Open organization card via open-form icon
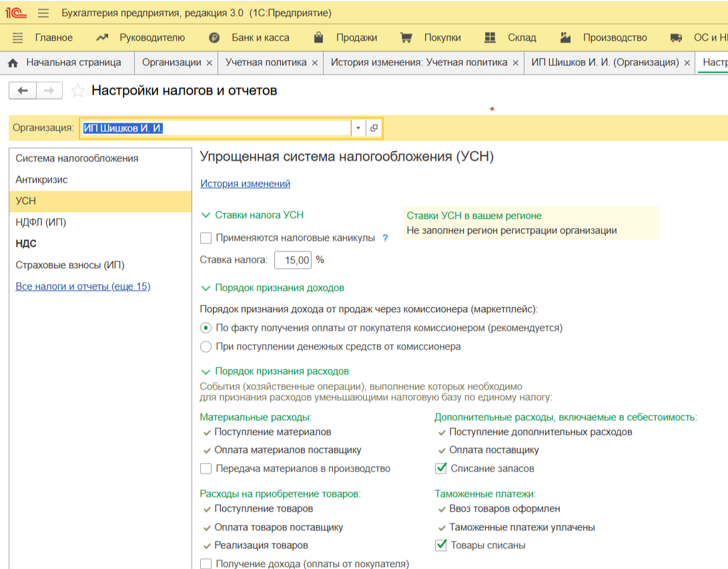The width and height of the screenshot is (728, 569). [374, 128]
